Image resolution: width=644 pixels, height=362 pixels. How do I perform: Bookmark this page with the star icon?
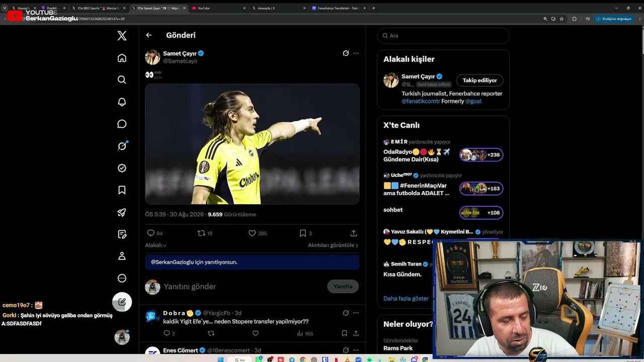(561, 19)
